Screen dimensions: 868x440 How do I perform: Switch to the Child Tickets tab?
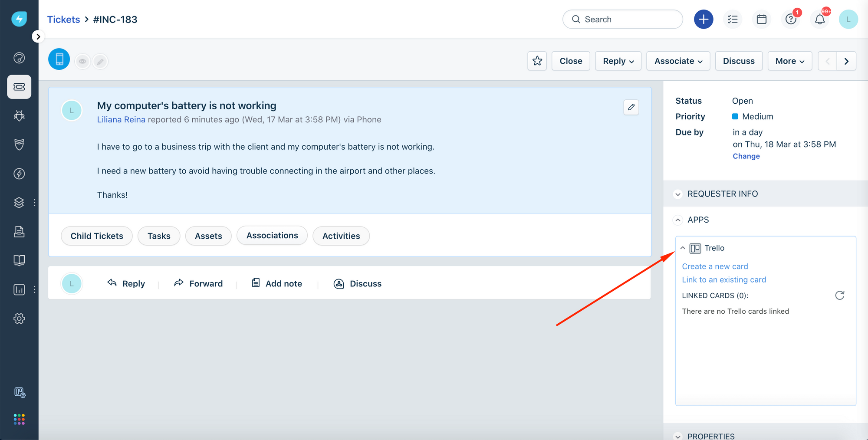(96, 236)
